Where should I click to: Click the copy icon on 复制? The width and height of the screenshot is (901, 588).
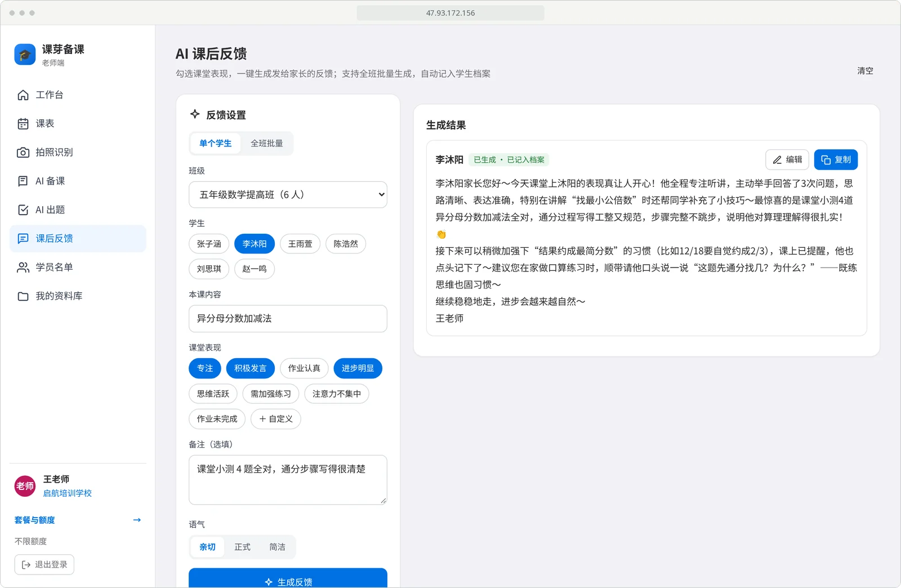[x=826, y=159]
